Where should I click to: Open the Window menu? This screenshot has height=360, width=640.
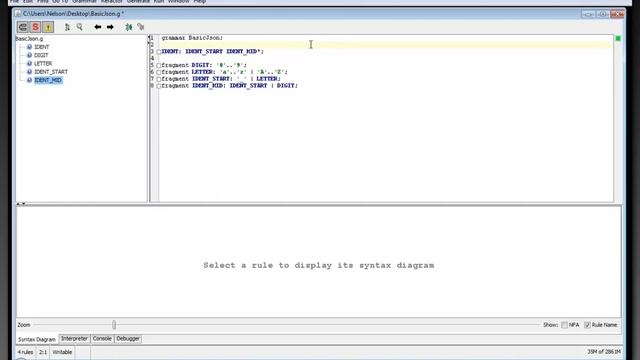click(x=178, y=2)
